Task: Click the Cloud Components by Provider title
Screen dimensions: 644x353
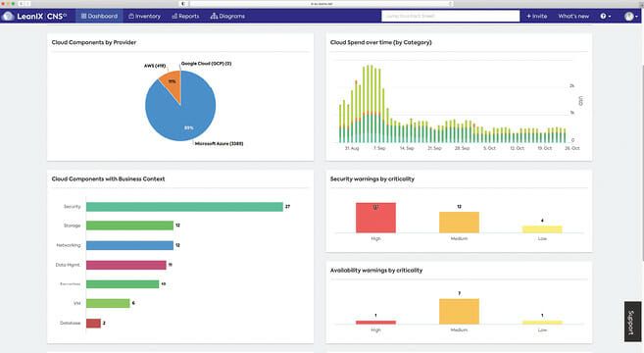Action: point(94,42)
